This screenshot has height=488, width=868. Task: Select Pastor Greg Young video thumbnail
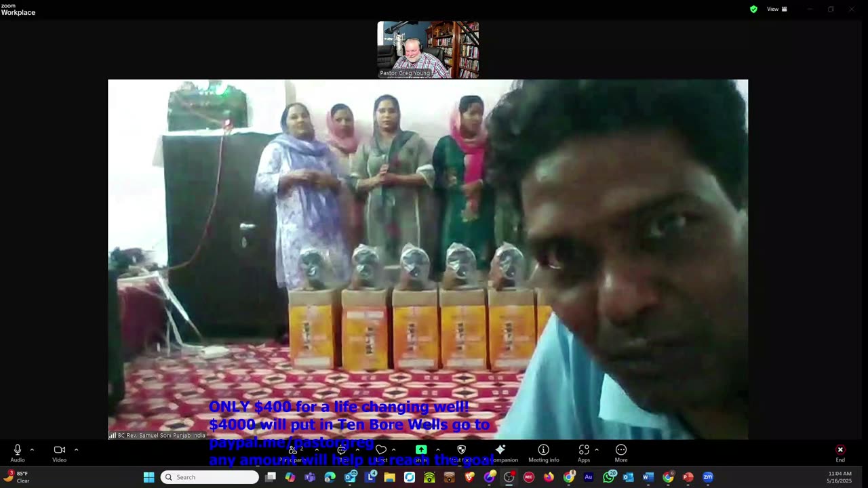[x=428, y=49]
